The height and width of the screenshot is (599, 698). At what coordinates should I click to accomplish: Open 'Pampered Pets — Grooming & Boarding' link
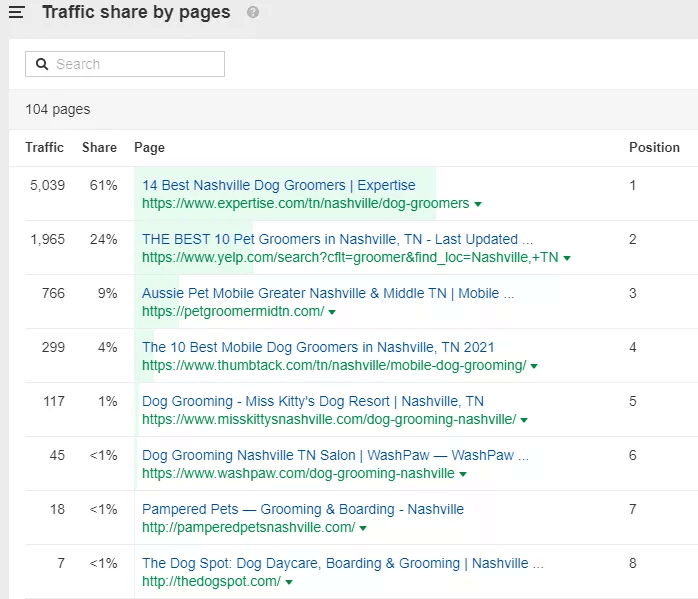coord(303,509)
